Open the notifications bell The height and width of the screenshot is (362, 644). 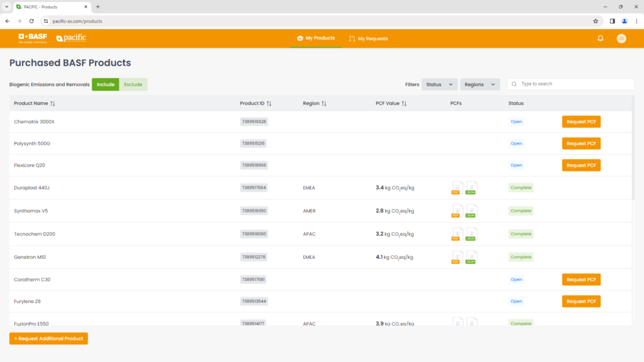coord(601,38)
